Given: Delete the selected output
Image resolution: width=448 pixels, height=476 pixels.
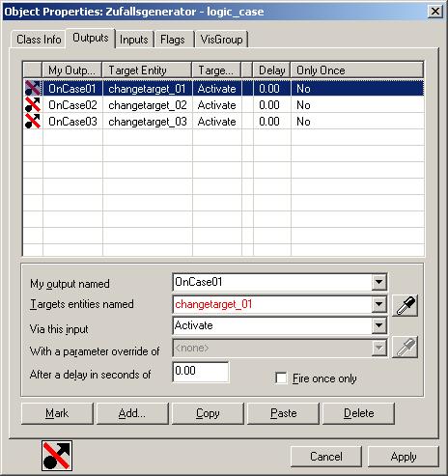Looking at the screenshot, I should pos(358,413).
